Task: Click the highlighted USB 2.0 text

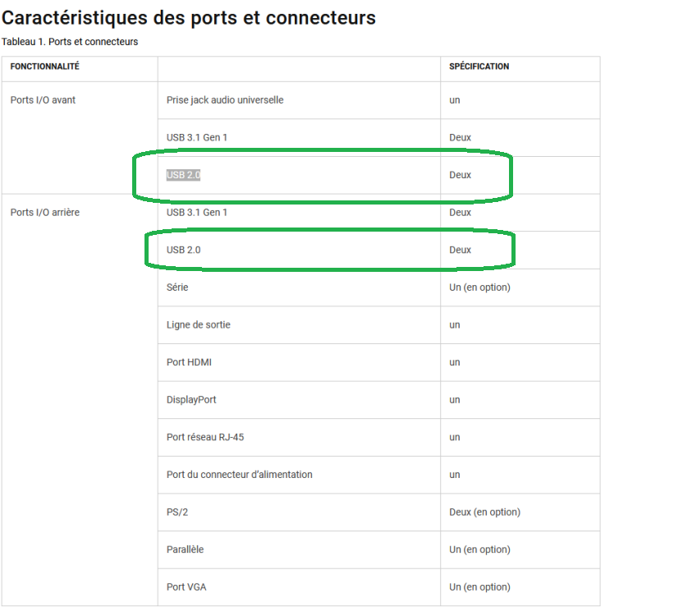Action: point(184,175)
